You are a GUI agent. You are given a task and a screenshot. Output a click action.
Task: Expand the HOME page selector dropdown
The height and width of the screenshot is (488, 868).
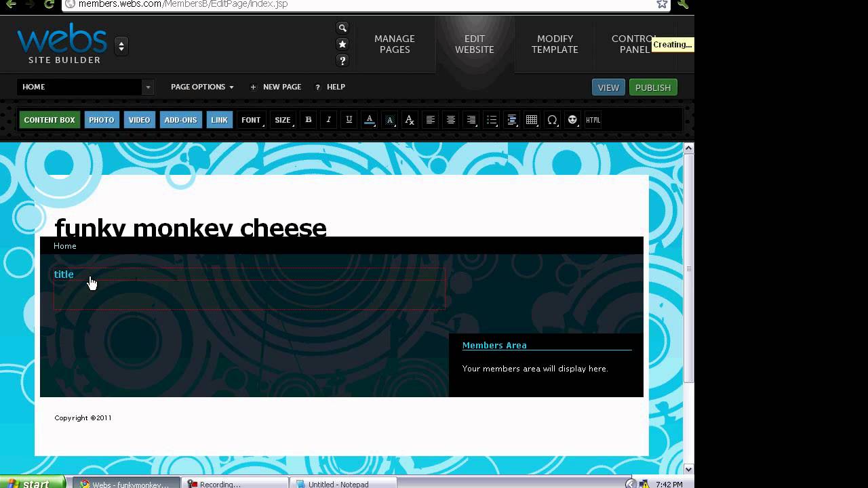tap(148, 87)
